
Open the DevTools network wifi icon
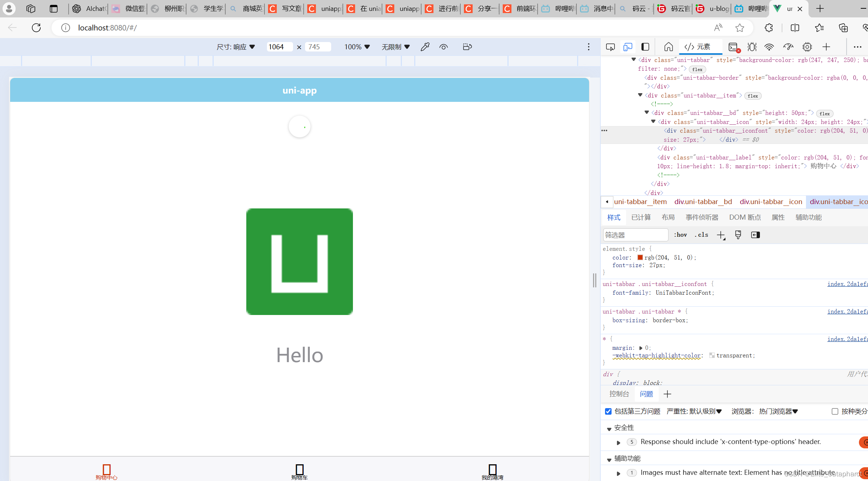(769, 47)
